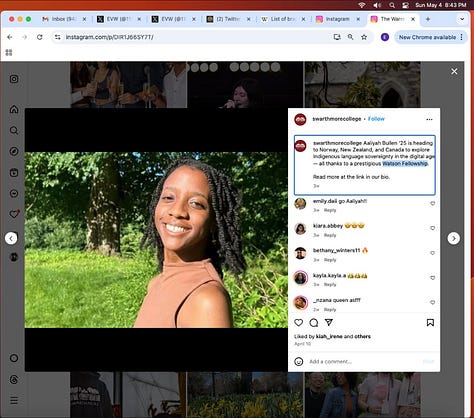474x418 pixels.
Task: Reply to bethany_winters11's comment
Action: pyautogui.click(x=330, y=260)
